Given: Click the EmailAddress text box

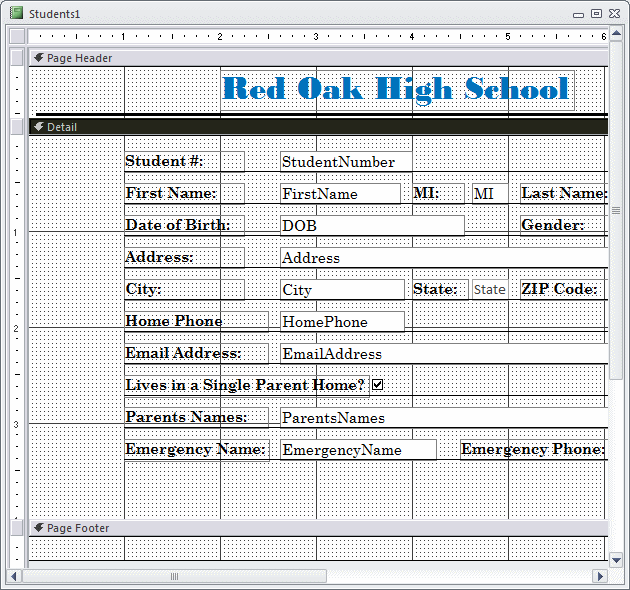Looking at the screenshot, I should (x=444, y=354).
